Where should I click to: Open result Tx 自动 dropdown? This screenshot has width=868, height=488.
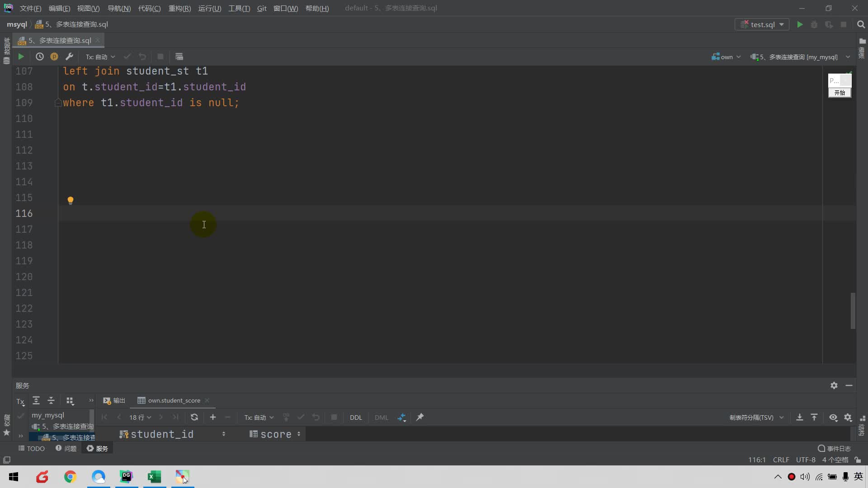point(259,417)
